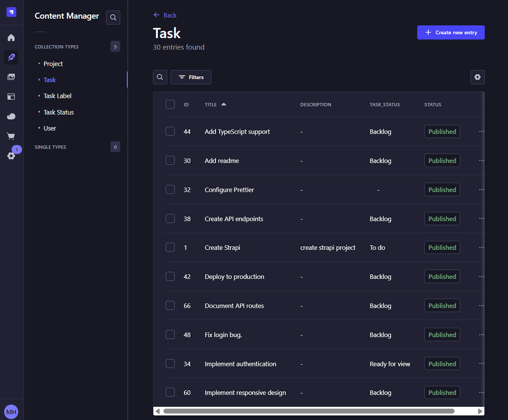Click the horizontal scrollbar right arrow

(480, 411)
